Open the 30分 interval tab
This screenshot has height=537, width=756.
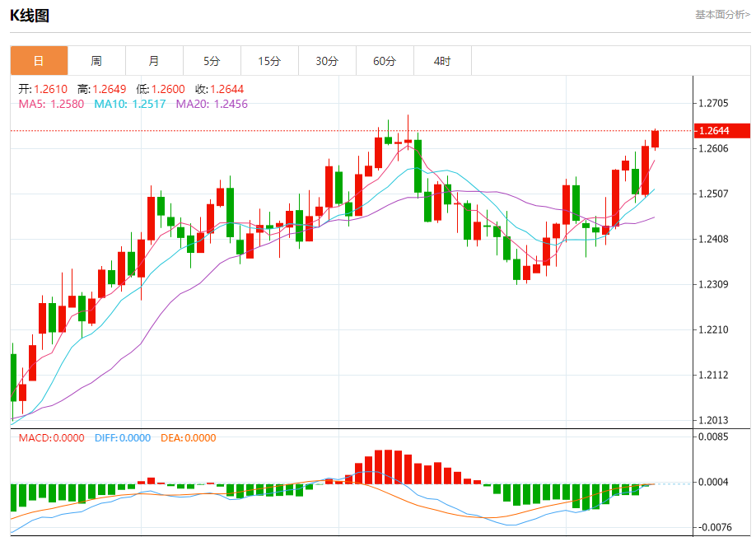coord(327,61)
